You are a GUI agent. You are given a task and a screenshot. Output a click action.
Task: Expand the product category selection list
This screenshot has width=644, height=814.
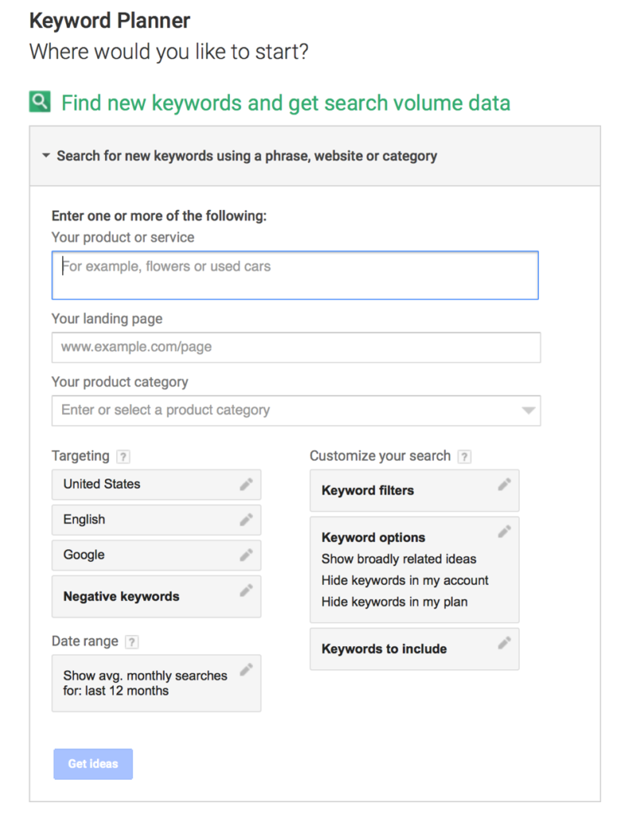click(x=529, y=410)
